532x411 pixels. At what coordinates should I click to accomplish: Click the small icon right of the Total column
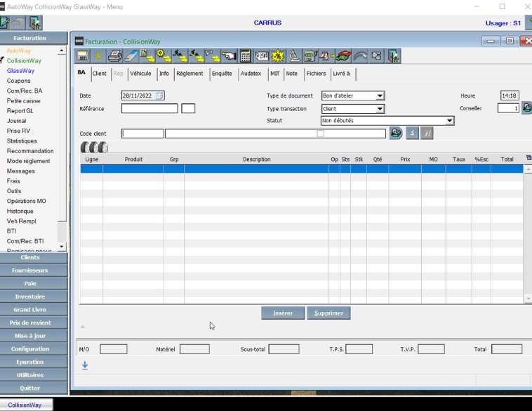[x=528, y=158]
